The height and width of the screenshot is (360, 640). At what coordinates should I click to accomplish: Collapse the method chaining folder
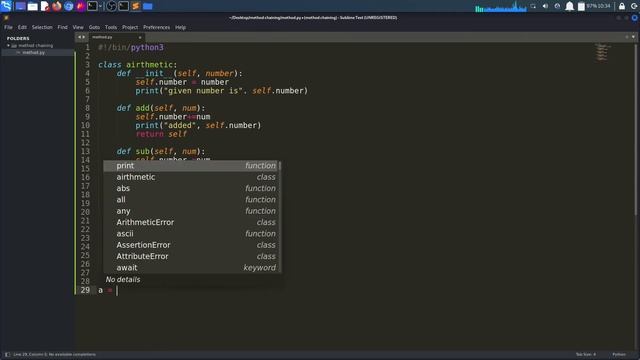[x=8, y=46]
